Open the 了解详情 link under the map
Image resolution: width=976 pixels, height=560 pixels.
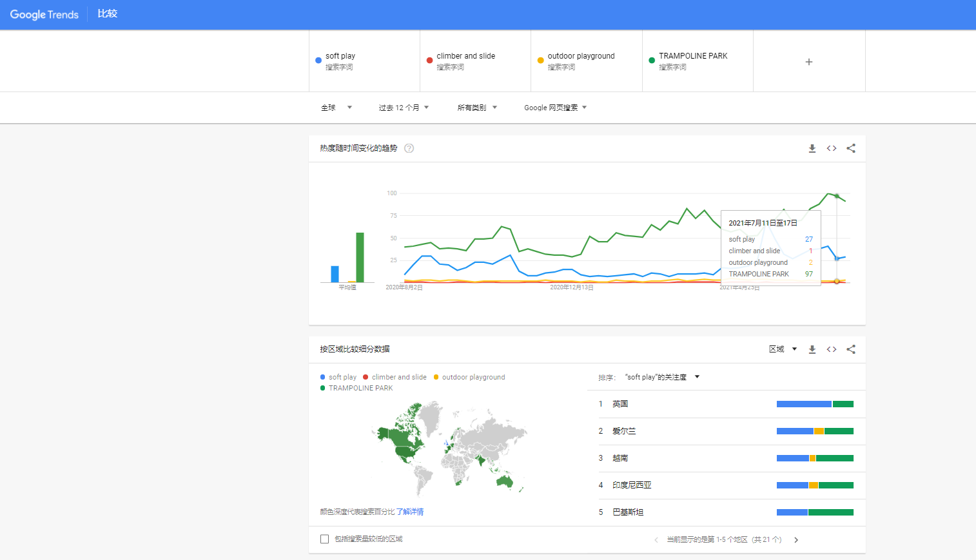pyautogui.click(x=409, y=512)
